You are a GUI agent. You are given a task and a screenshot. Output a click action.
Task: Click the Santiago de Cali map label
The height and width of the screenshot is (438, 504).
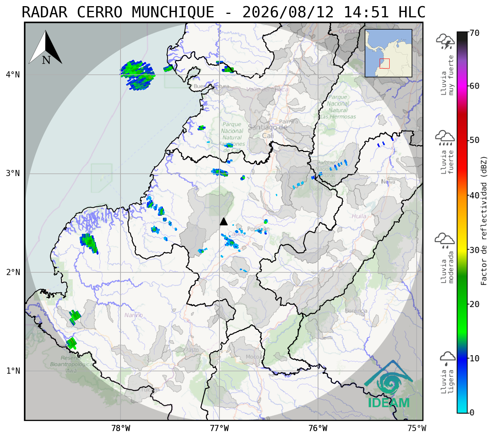pyautogui.click(x=268, y=131)
